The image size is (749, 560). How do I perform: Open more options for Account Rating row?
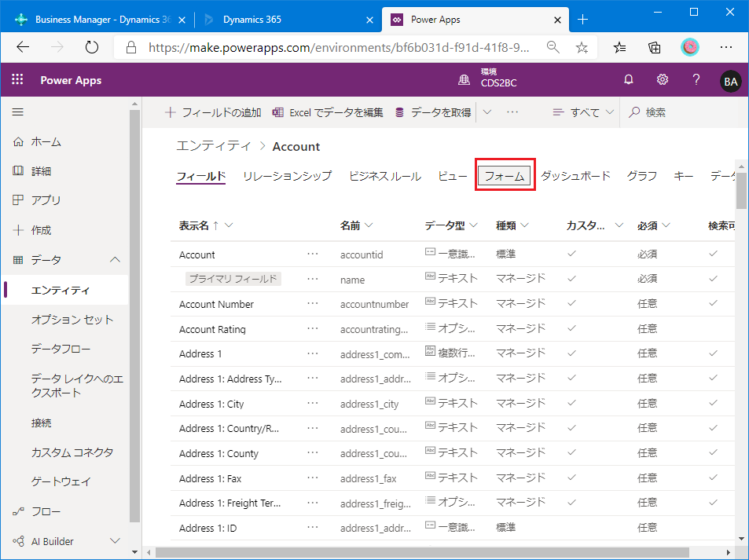[x=313, y=328]
